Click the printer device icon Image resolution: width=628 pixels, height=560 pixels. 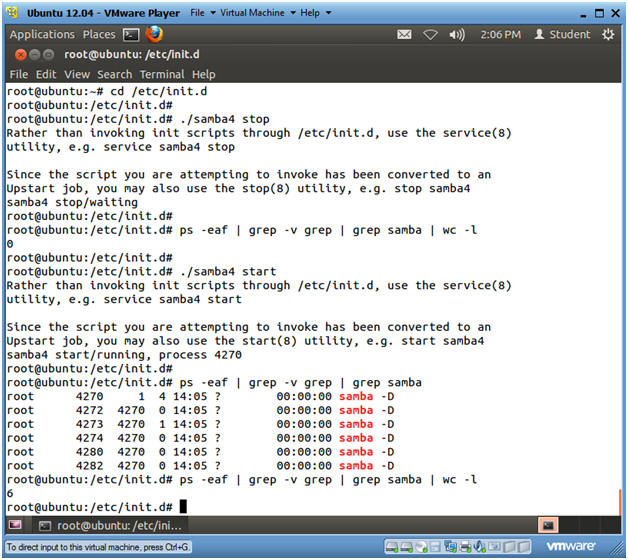[x=465, y=546]
